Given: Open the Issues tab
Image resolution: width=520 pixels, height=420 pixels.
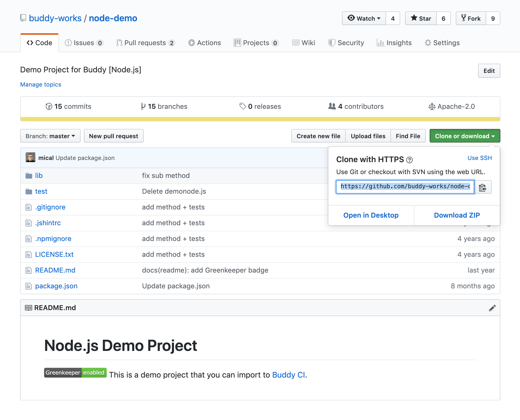Looking at the screenshot, I should [x=84, y=43].
